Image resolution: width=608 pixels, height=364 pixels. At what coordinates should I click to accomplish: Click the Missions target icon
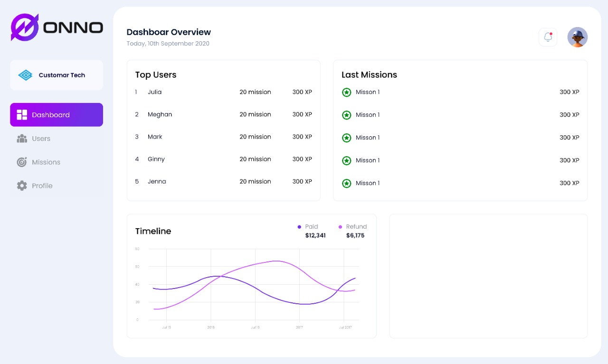coord(22,162)
